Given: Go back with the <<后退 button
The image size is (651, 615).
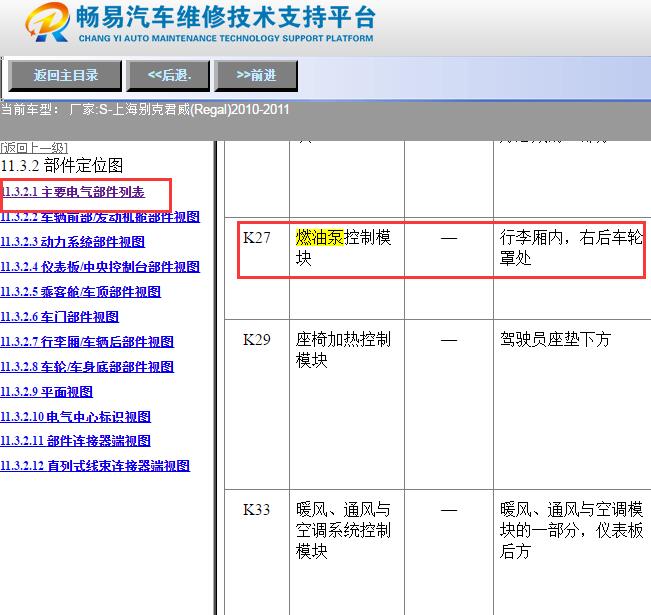Looking at the screenshot, I should pos(169,76).
